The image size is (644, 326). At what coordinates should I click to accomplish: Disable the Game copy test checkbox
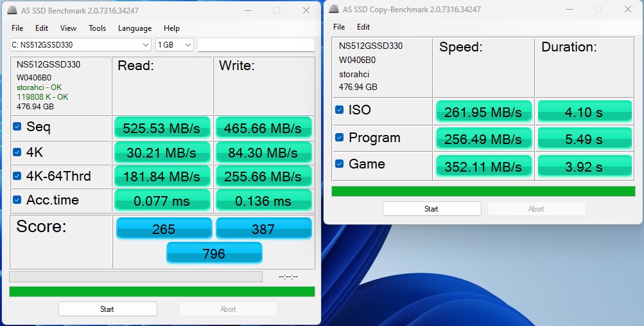[339, 163]
